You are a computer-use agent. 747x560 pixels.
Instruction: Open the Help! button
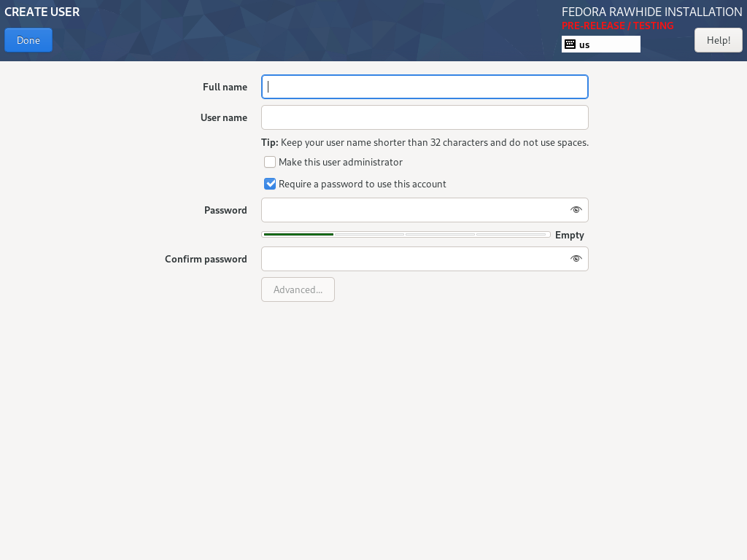[x=719, y=41]
